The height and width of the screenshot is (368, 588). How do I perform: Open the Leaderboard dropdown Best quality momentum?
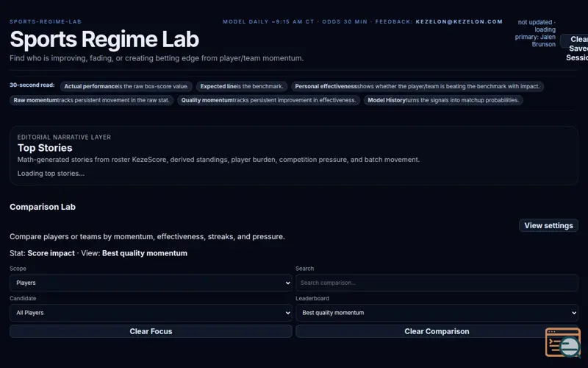pyautogui.click(x=437, y=313)
